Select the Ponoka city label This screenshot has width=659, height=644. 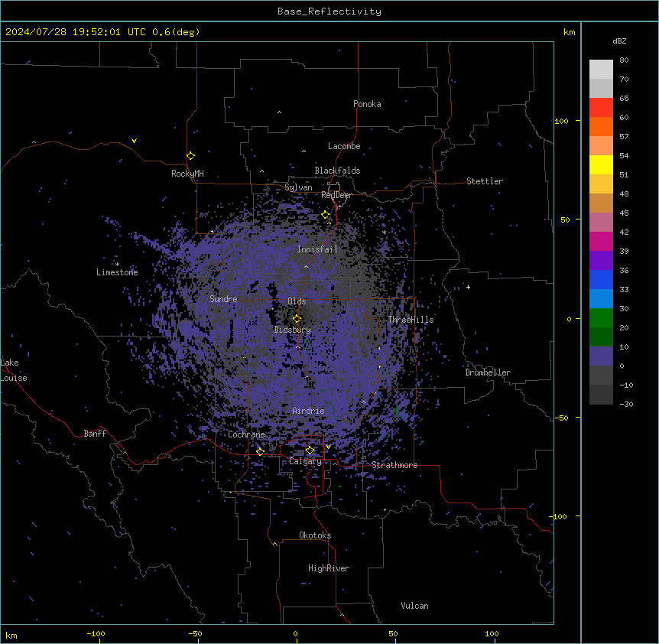367,104
